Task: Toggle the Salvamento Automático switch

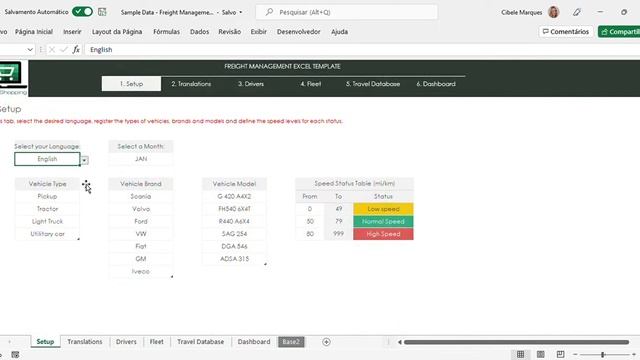Action: 82,12
